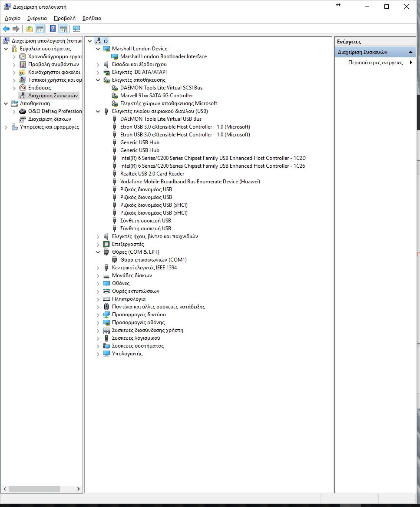Toggle the action pane toolbar icon
Screen dimensions: 420x507
pyautogui.click(x=63, y=29)
